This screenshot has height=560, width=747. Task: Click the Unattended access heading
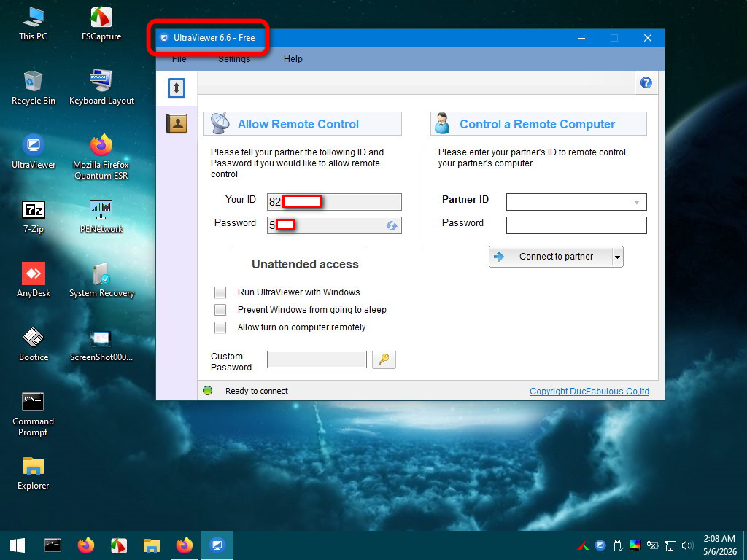(x=305, y=264)
